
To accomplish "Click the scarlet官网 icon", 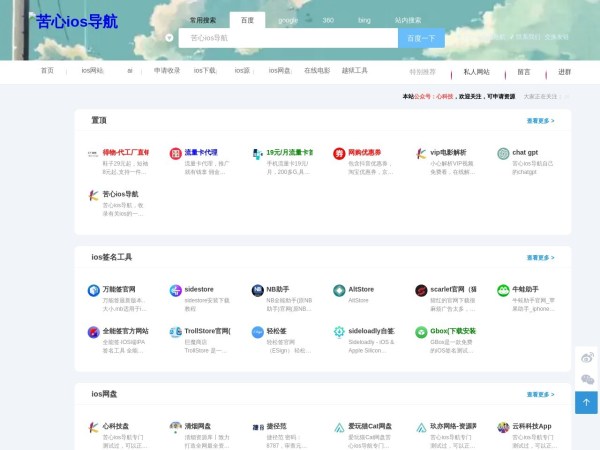I will (421, 291).
